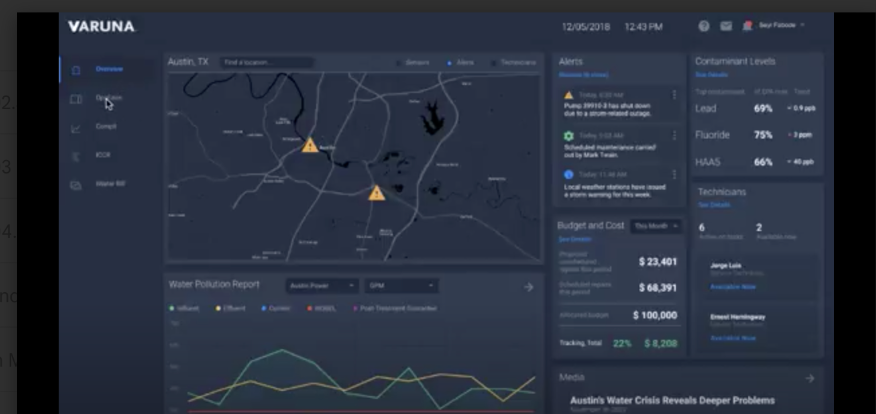
Task: Click the Lead contaminant row
Action: 756,108
